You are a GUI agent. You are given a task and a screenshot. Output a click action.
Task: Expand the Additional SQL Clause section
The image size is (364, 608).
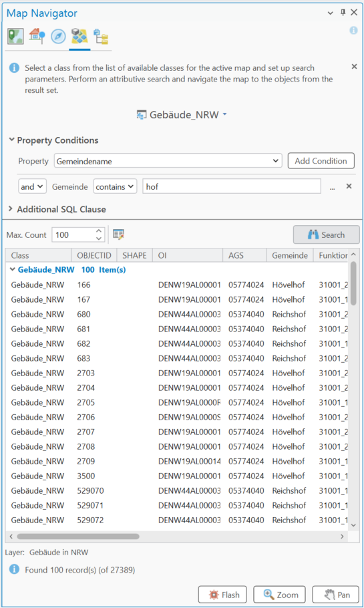(x=11, y=208)
